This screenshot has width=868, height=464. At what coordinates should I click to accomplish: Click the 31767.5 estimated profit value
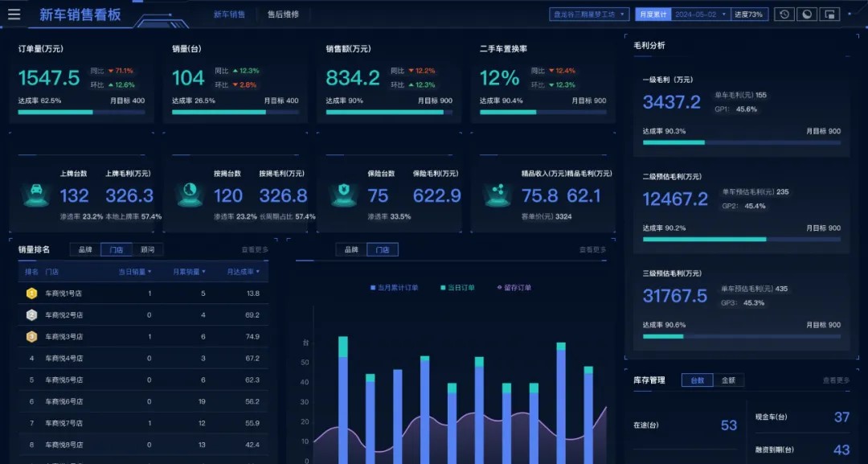coord(675,296)
